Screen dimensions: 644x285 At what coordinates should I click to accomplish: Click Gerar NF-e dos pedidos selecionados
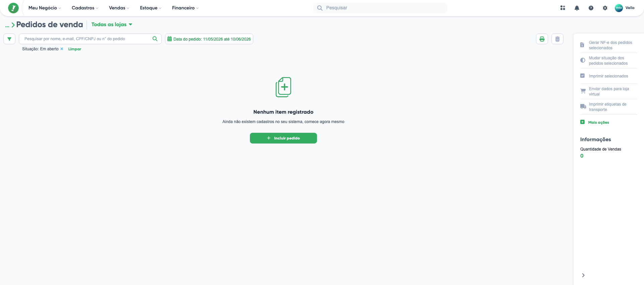tap(608, 45)
